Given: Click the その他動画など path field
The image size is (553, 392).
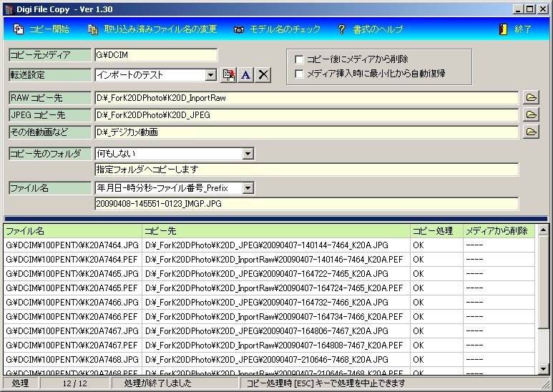Looking at the screenshot, I should point(306,132).
